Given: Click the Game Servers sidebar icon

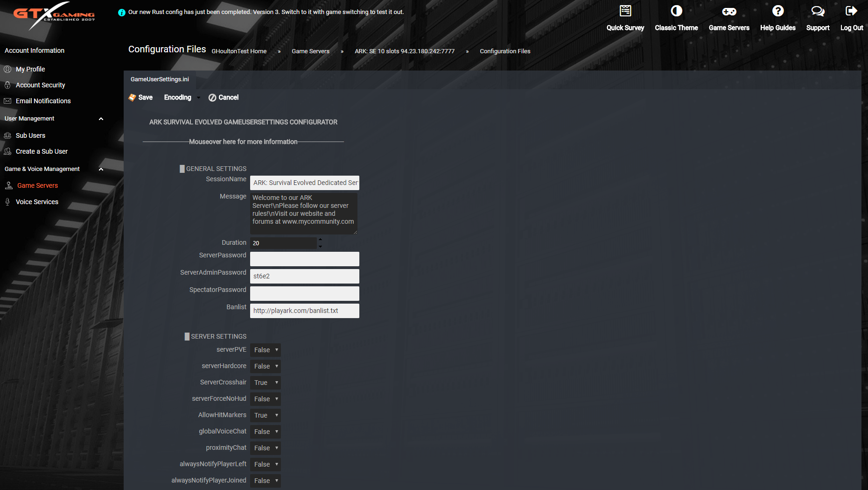Looking at the screenshot, I should click(x=9, y=185).
